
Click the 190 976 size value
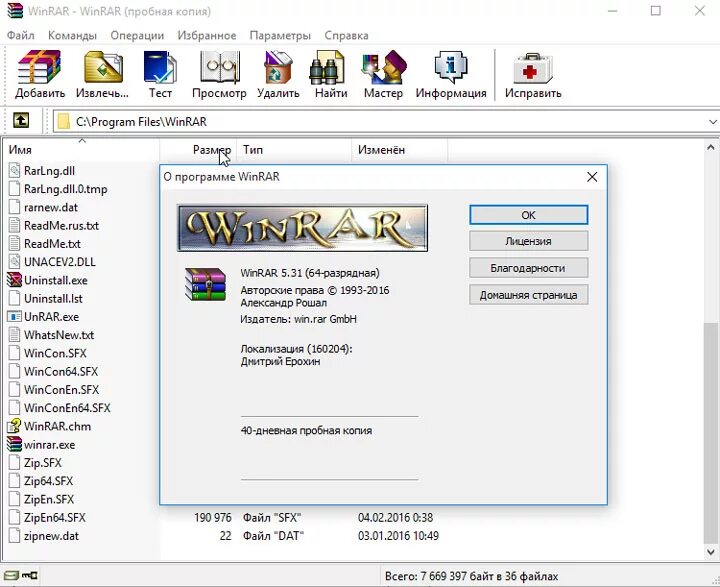(x=213, y=518)
